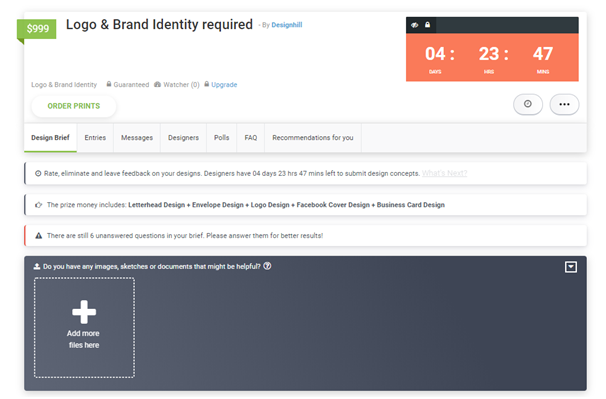
Task: Open the Designhill author link
Action: click(287, 25)
